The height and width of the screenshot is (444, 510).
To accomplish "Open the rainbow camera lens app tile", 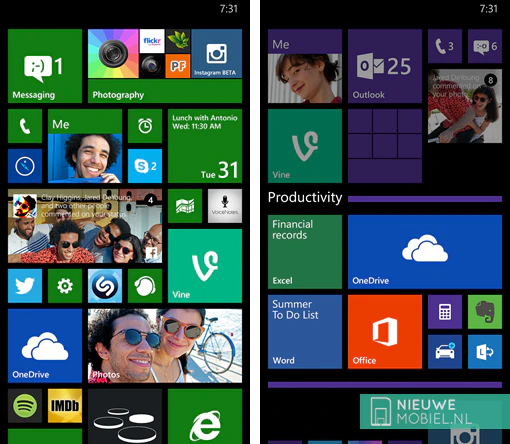I will [113, 54].
